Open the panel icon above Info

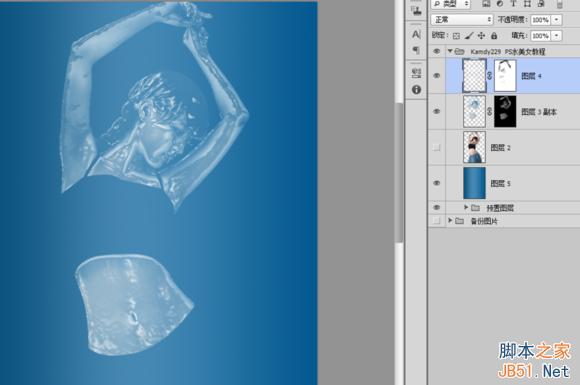point(416,73)
